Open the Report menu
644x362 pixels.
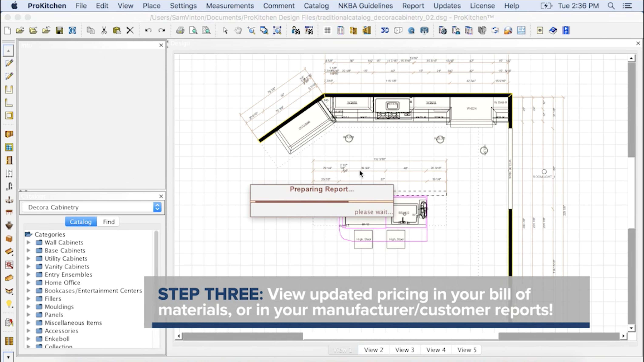pyautogui.click(x=413, y=6)
